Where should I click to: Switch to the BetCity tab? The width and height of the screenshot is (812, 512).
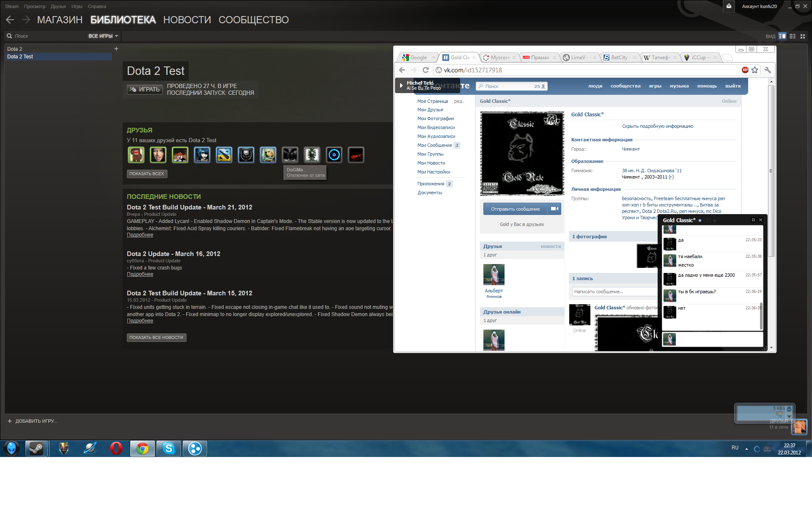(620, 58)
